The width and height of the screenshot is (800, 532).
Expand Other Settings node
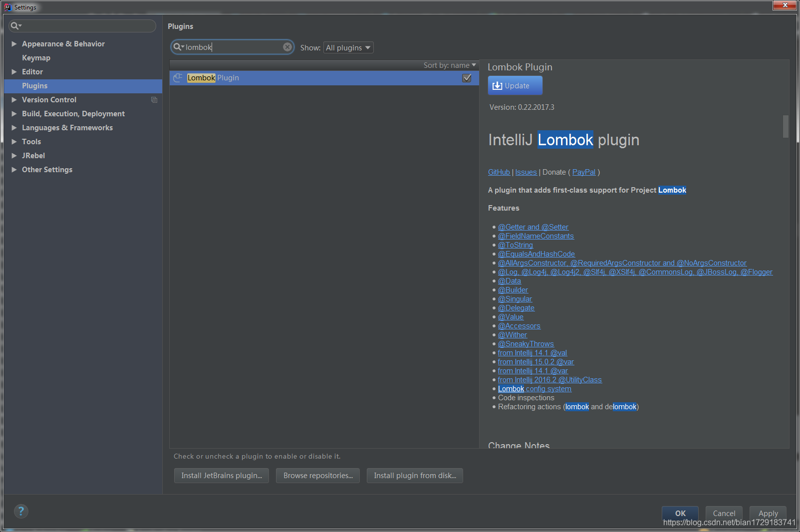pos(14,170)
